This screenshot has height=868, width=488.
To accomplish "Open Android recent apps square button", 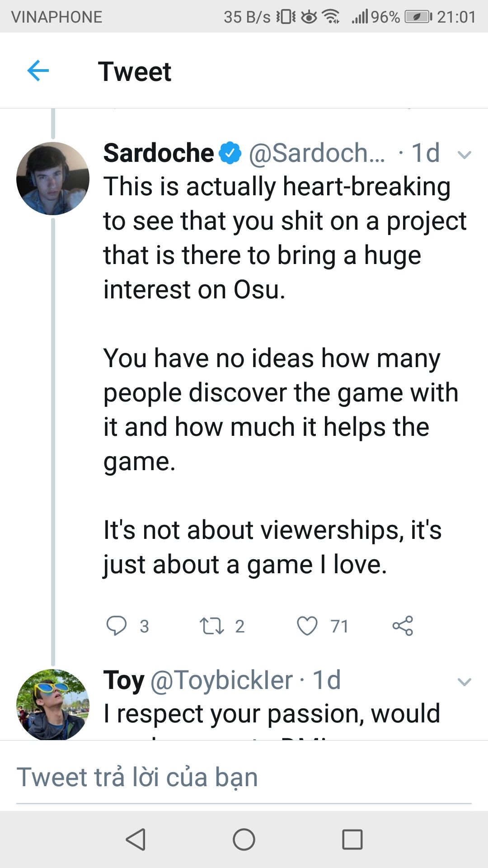I will coord(352,840).
